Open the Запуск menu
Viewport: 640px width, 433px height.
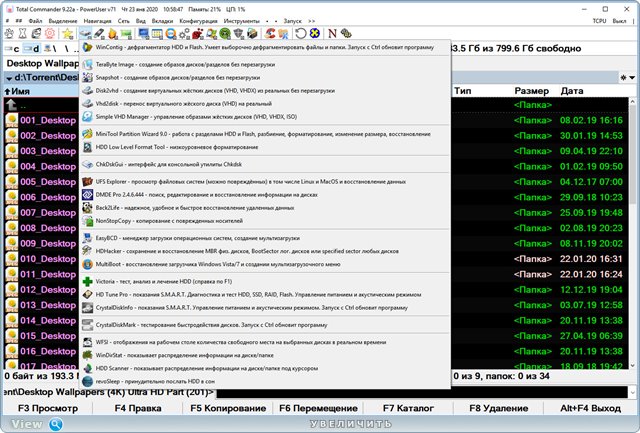(x=292, y=21)
